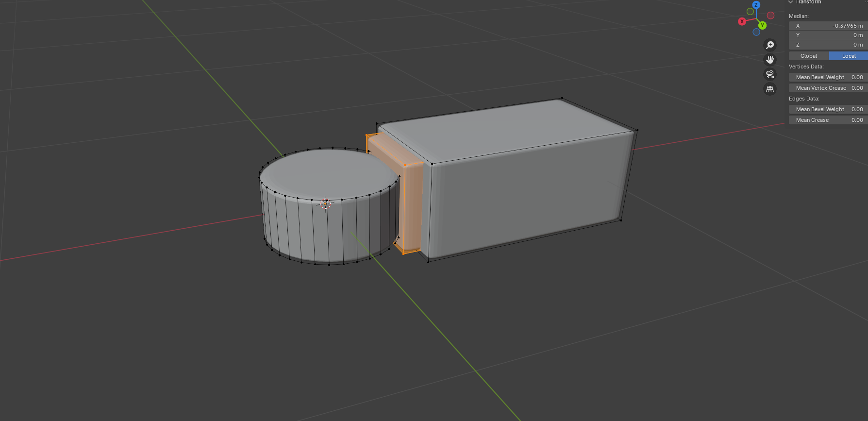
Task: Adjust Mean Vertex Crease slider
Action: (828, 88)
